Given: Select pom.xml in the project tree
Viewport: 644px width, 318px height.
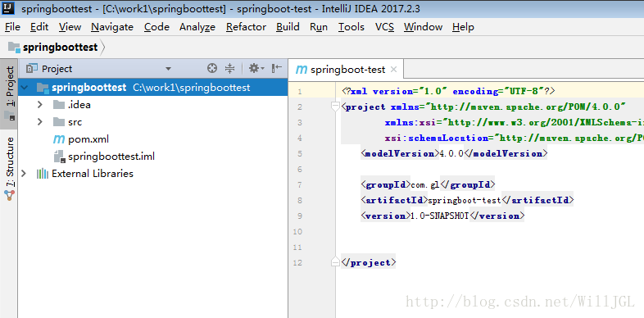Looking at the screenshot, I should pos(88,139).
